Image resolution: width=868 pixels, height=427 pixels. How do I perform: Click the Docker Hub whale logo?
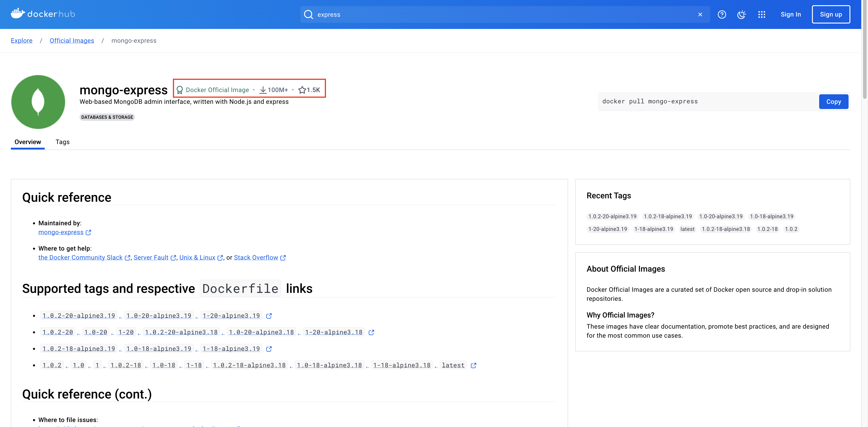18,14
